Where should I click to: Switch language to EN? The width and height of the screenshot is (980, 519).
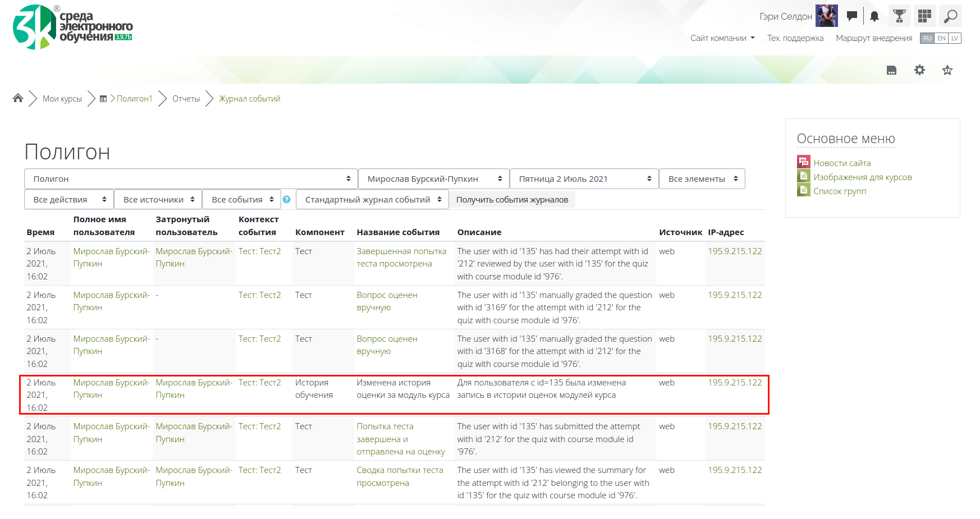pyautogui.click(x=941, y=38)
